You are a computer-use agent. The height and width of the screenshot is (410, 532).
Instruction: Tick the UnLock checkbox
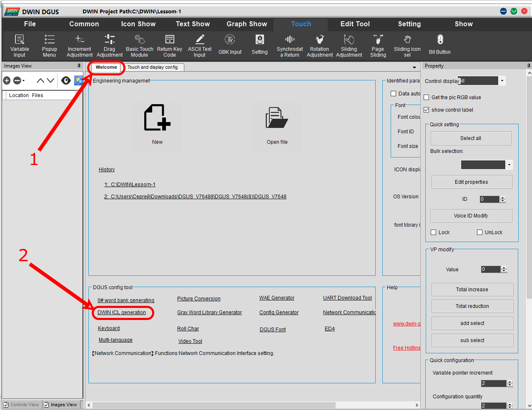click(479, 232)
